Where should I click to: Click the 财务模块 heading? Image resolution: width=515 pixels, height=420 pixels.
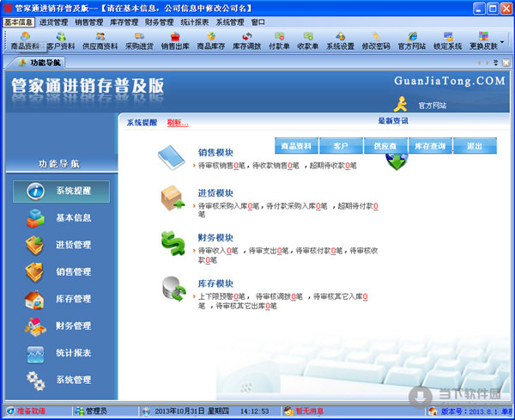pyautogui.click(x=215, y=238)
